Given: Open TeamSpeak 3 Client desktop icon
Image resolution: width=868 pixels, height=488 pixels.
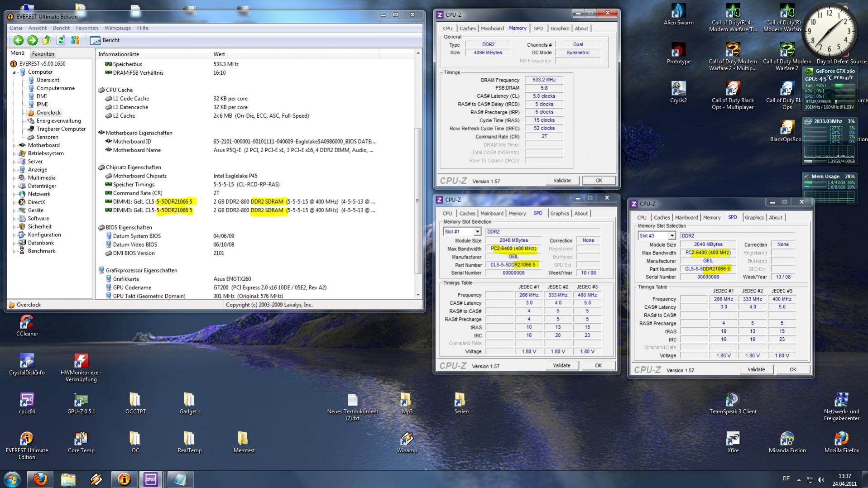Looking at the screenshot, I should [733, 403].
